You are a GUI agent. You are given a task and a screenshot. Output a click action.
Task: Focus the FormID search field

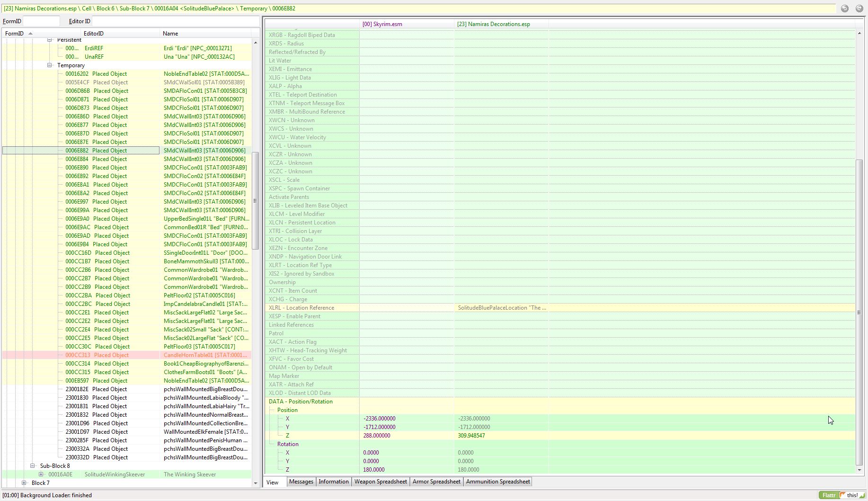tap(42, 21)
